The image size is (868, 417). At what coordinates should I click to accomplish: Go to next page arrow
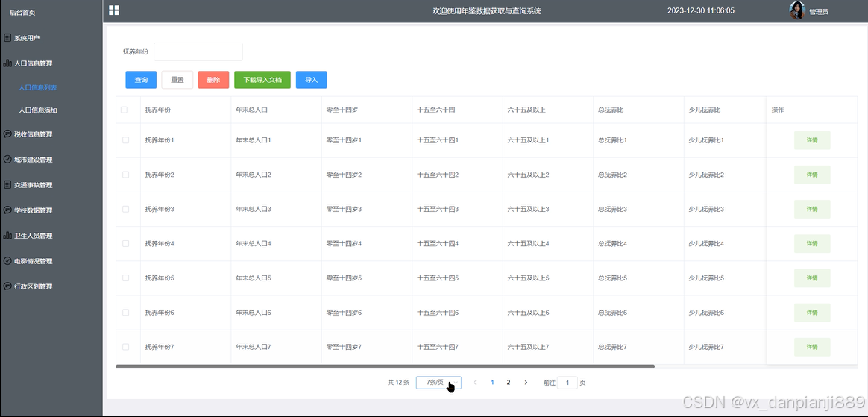tap(526, 383)
